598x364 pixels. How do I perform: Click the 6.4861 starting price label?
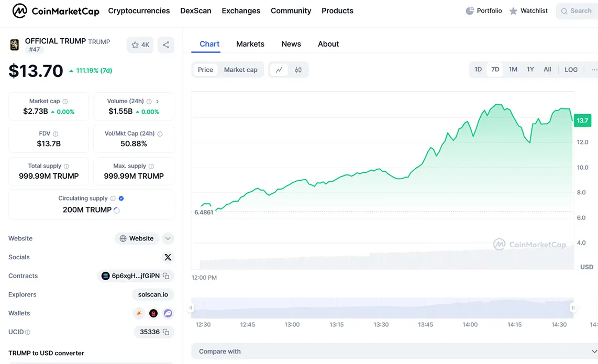point(204,212)
